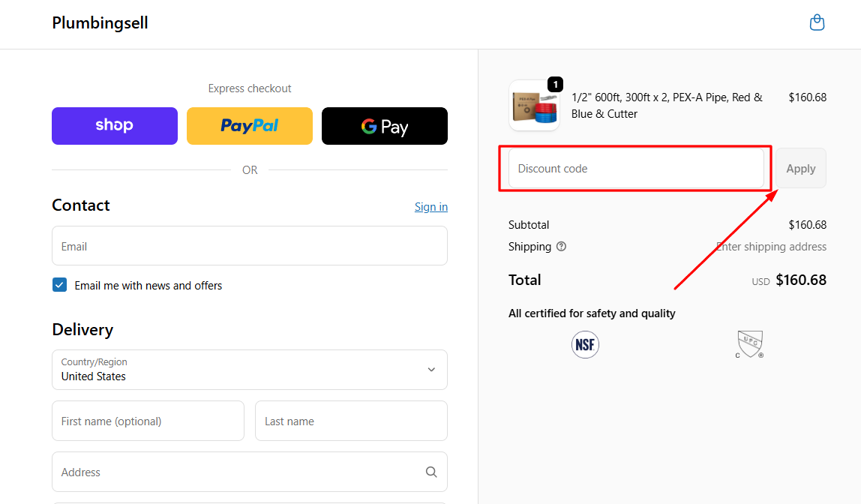
Task: Open the shopping bag cart icon
Action: [817, 22]
